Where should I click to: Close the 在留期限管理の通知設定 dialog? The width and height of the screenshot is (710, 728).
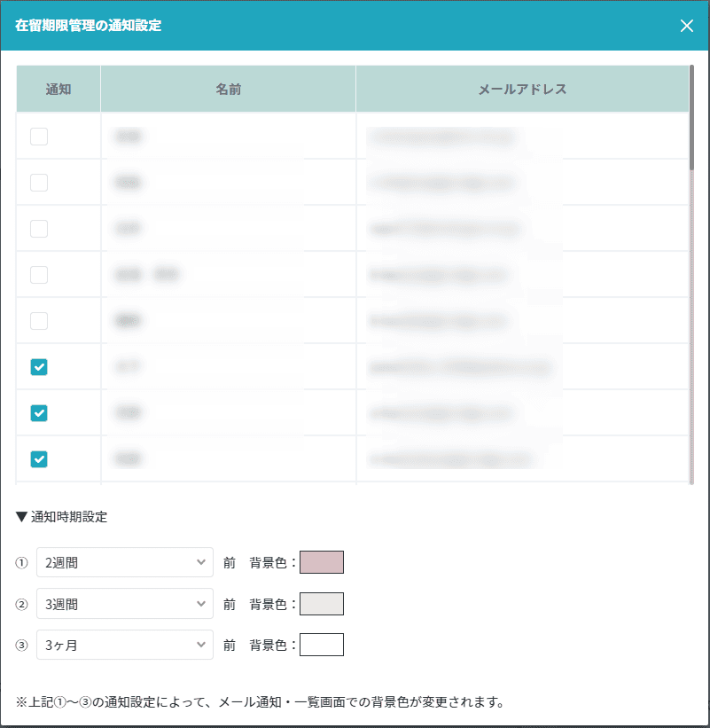(686, 26)
